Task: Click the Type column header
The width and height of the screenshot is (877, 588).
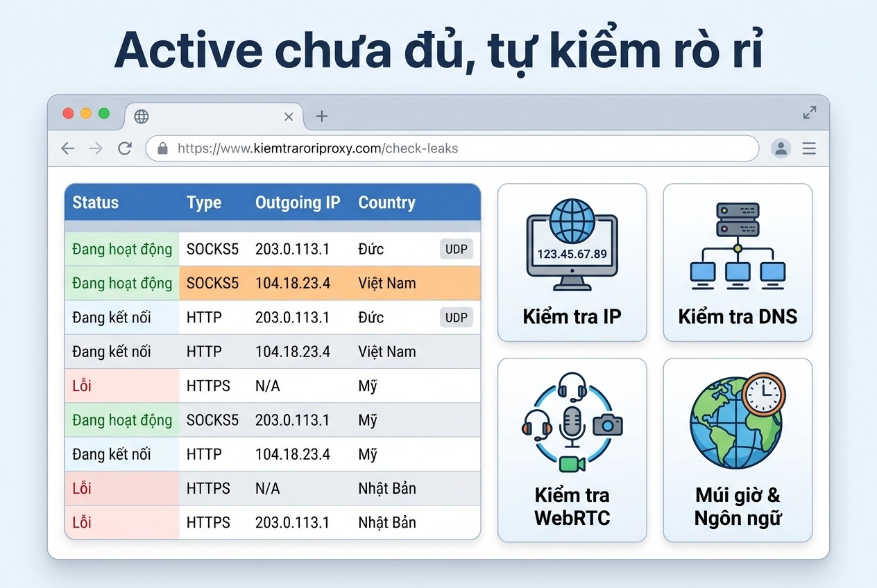Action: click(x=204, y=202)
